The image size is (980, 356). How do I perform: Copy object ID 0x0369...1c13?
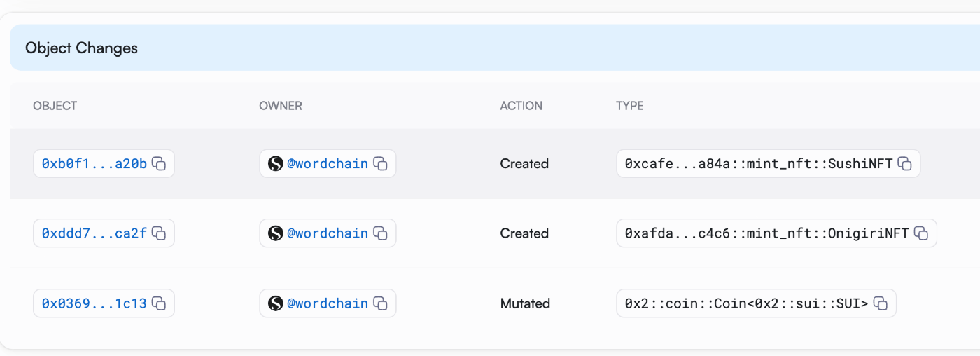(x=159, y=303)
